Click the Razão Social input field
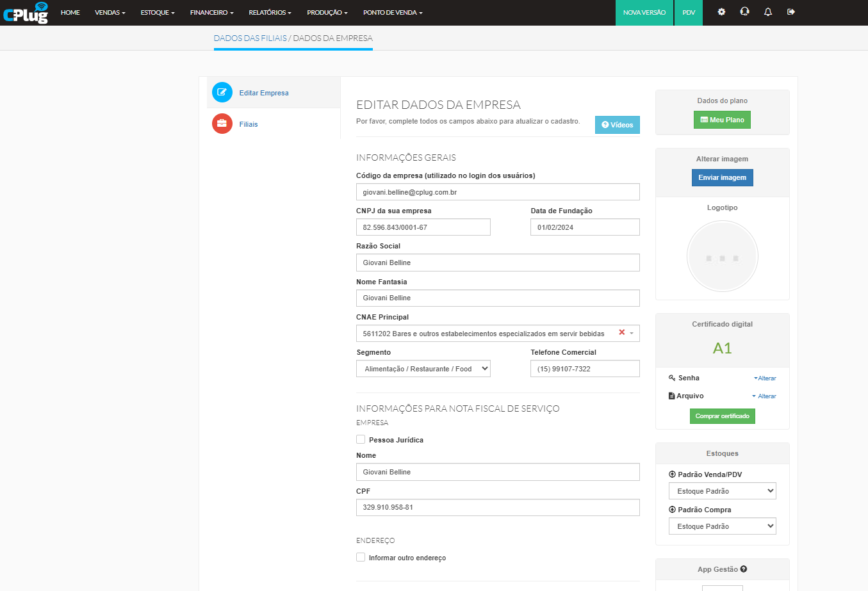 (x=497, y=263)
